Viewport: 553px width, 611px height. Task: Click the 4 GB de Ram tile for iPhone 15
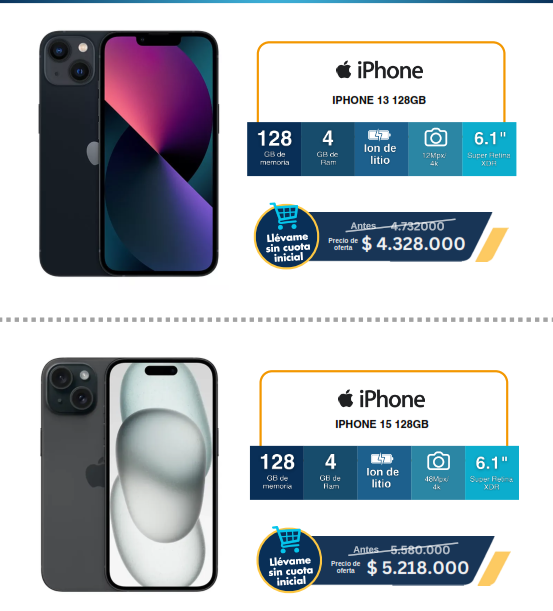pyautogui.click(x=330, y=473)
